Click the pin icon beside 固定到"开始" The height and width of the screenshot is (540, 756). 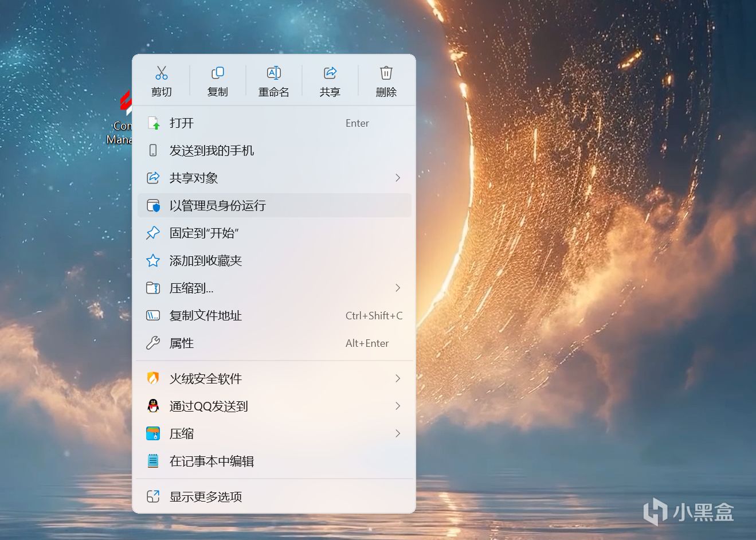pos(153,233)
